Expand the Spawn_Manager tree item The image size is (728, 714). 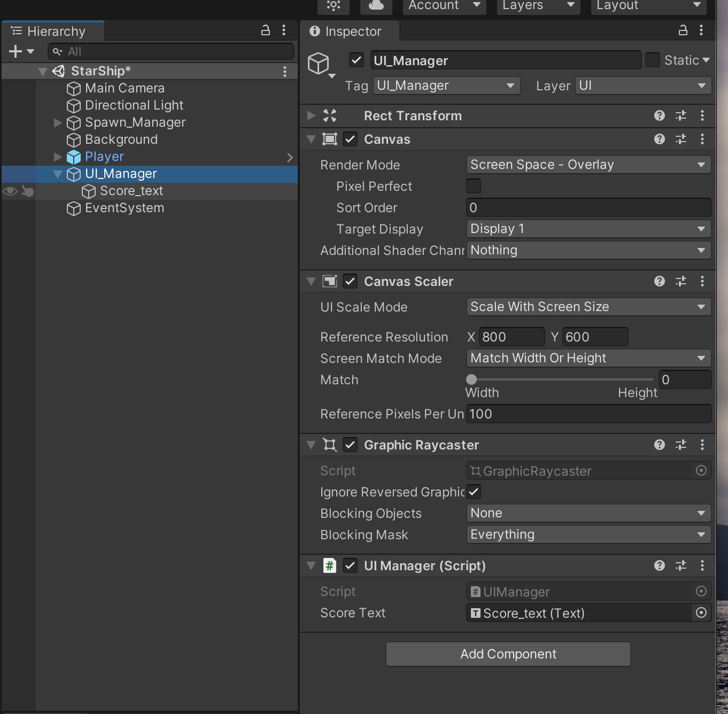point(57,122)
